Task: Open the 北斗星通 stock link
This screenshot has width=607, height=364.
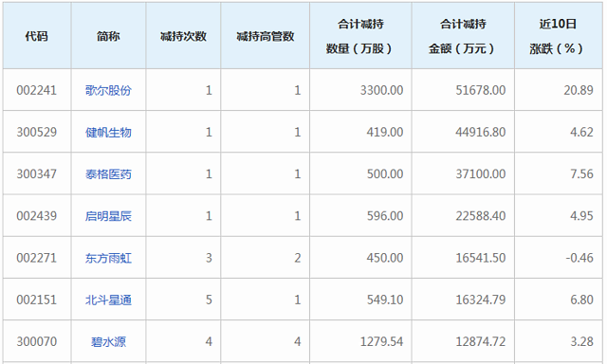Action: pos(108,300)
